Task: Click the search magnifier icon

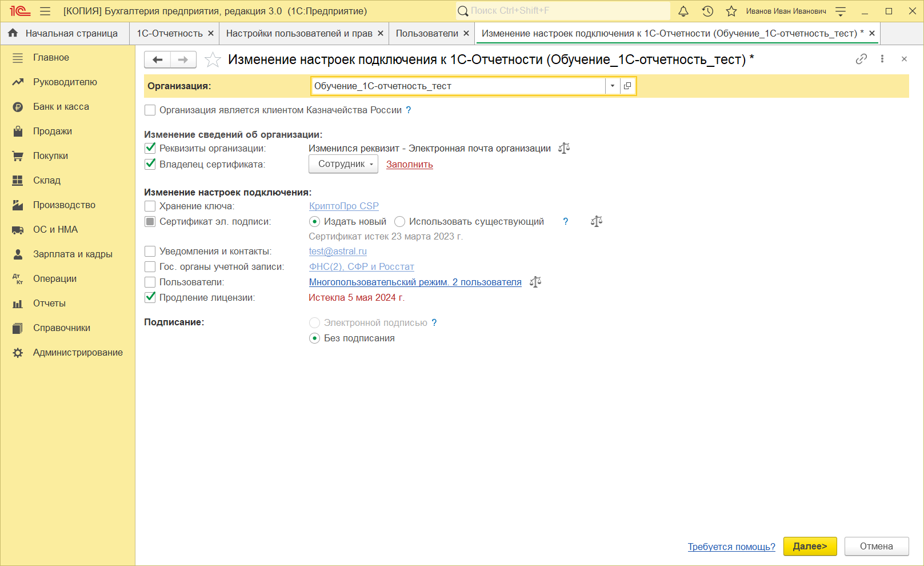Action: tap(463, 11)
